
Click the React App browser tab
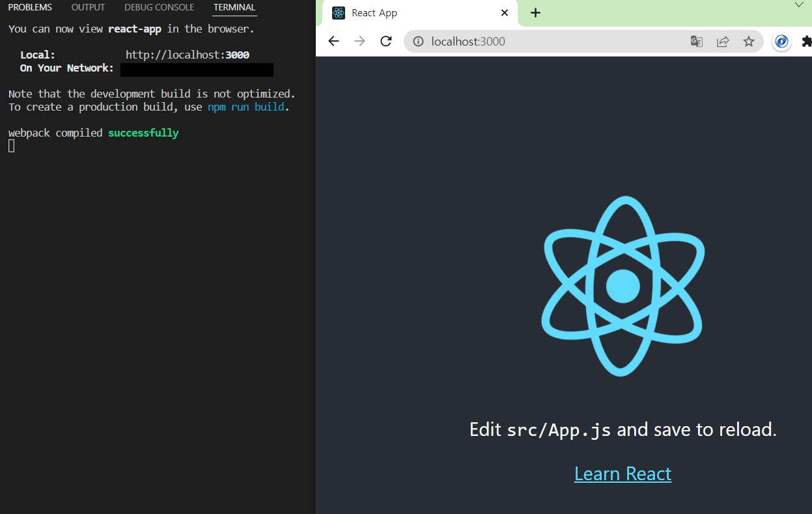[x=420, y=13]
